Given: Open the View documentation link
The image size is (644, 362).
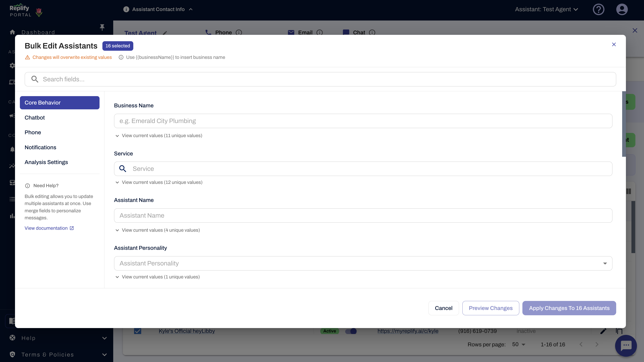Looking at the screenshot, I should point(46,228).
